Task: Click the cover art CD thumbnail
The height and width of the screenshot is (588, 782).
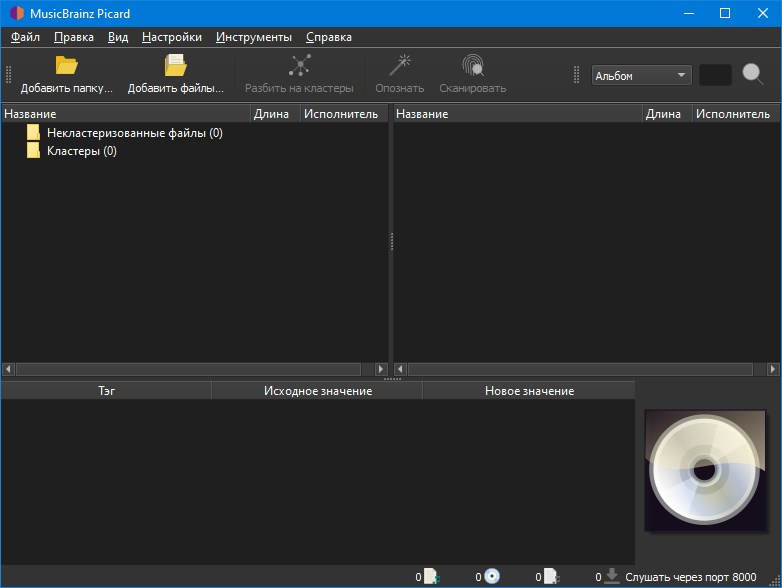Action: click(x=706, y=470)
